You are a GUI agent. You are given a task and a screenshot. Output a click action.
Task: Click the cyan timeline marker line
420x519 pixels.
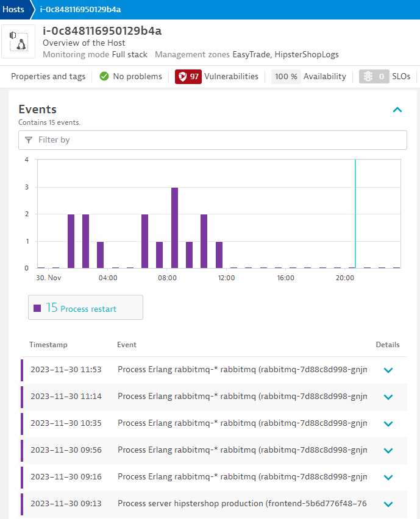click(x=355, y=213)
